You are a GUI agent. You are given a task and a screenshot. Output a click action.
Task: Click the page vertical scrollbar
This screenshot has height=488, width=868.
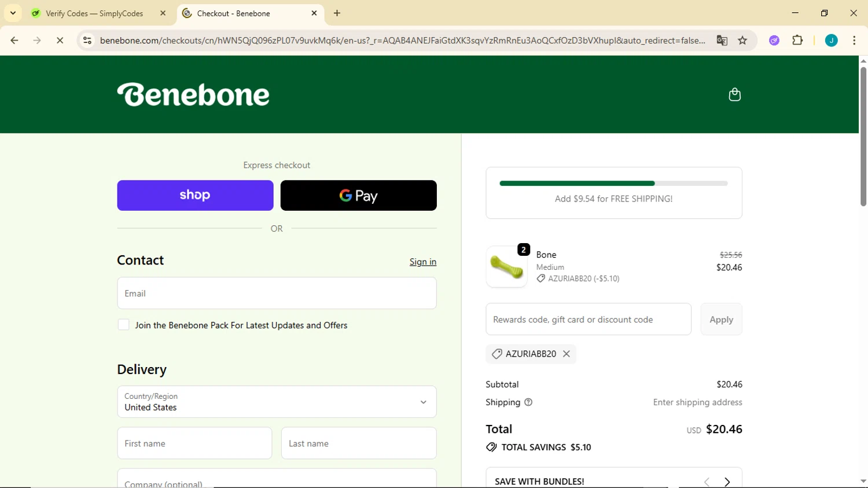coord(863,137)
